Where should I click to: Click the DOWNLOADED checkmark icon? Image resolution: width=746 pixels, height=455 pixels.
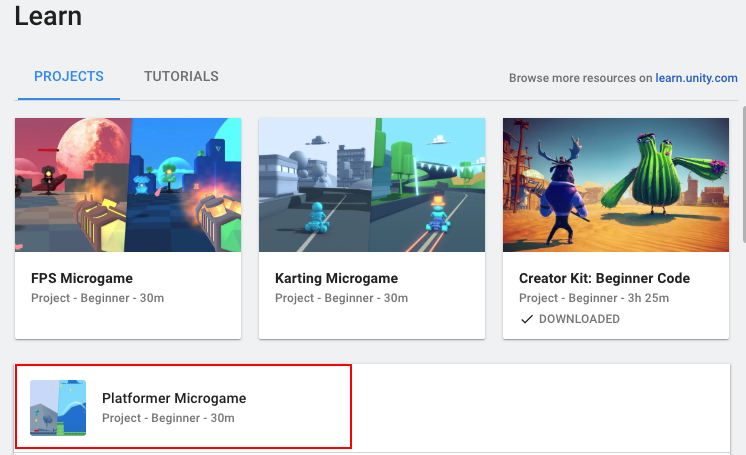[x=526, y=319]
